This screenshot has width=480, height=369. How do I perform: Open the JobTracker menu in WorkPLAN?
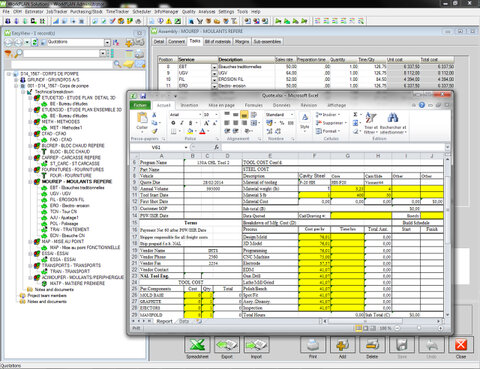[57, 12]
